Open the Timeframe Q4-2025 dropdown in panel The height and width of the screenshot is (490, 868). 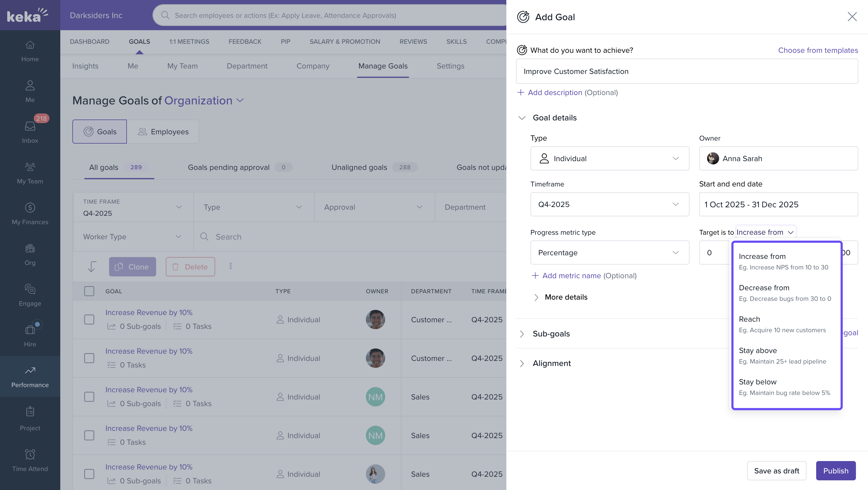609,204
